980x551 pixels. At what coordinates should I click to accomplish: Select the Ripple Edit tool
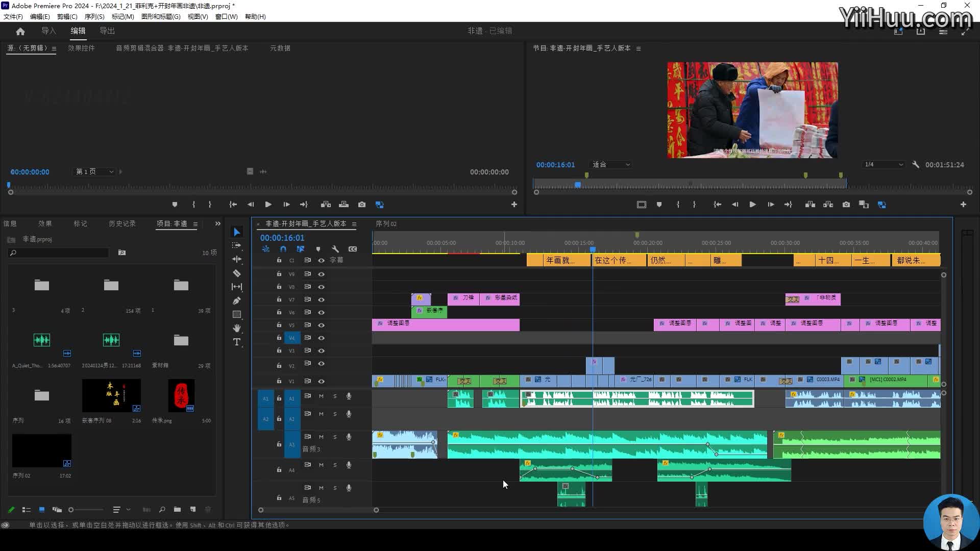(237, 259)
